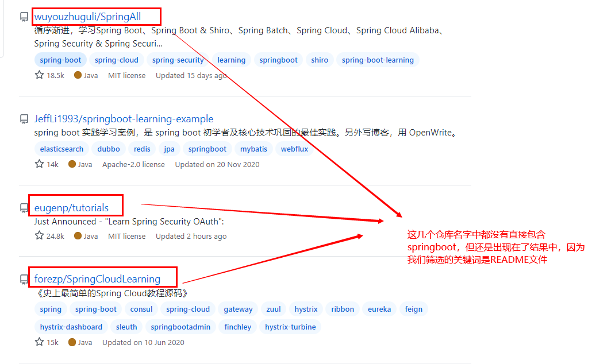Click 'MIT license' in the SpringAll row
This screenshot has height=364, width=592.
coord(127,75)
